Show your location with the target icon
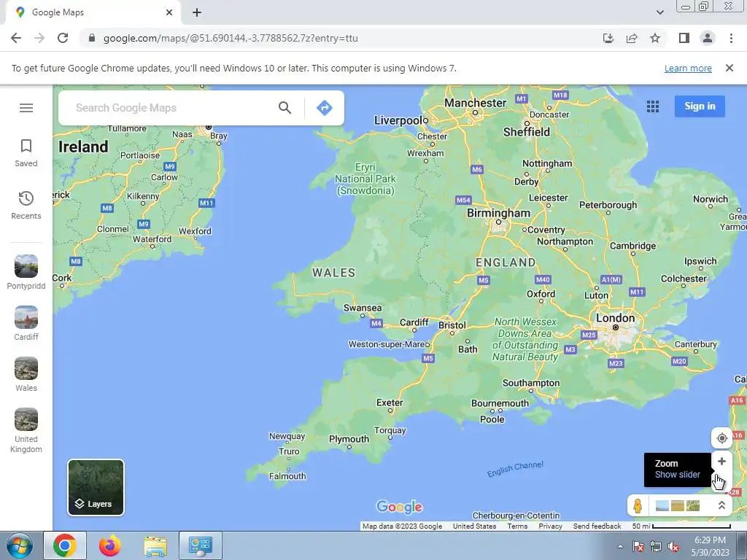 click(721, 438)
